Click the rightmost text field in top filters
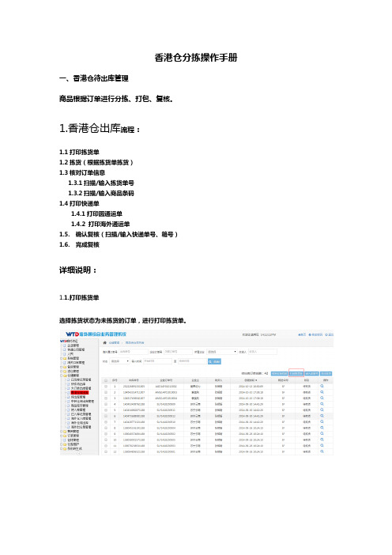392x555 pixels. (262, 352)
